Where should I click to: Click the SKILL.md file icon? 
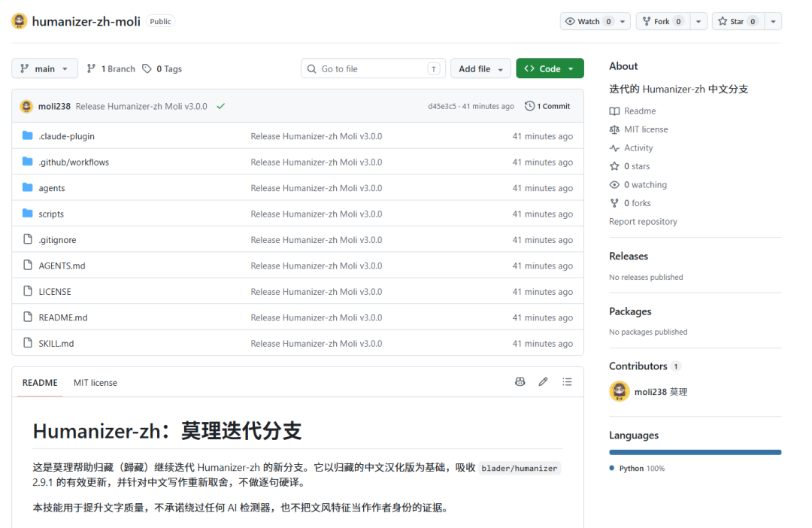coord(28,343)
